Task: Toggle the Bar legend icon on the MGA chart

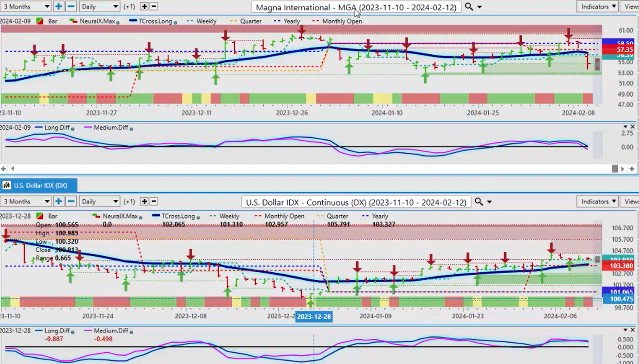Action: click(x=41, y=21)
